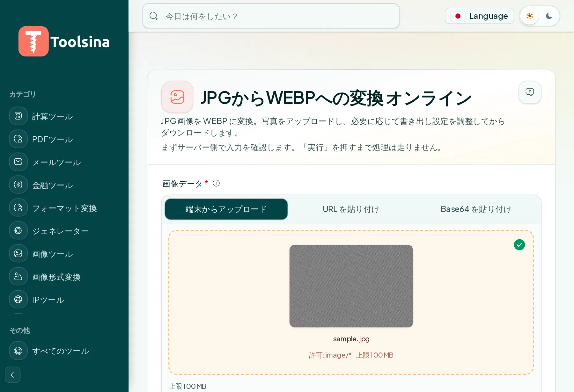Go to 画像形式変換 link
Screen dimensions: 574x392
pos(56,277)
